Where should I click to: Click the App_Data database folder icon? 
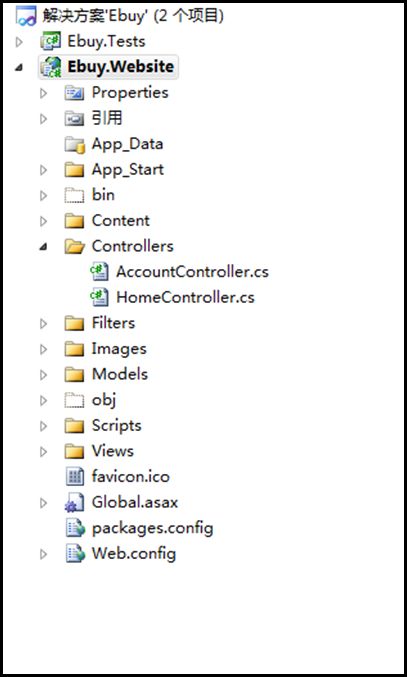point(74,145)
